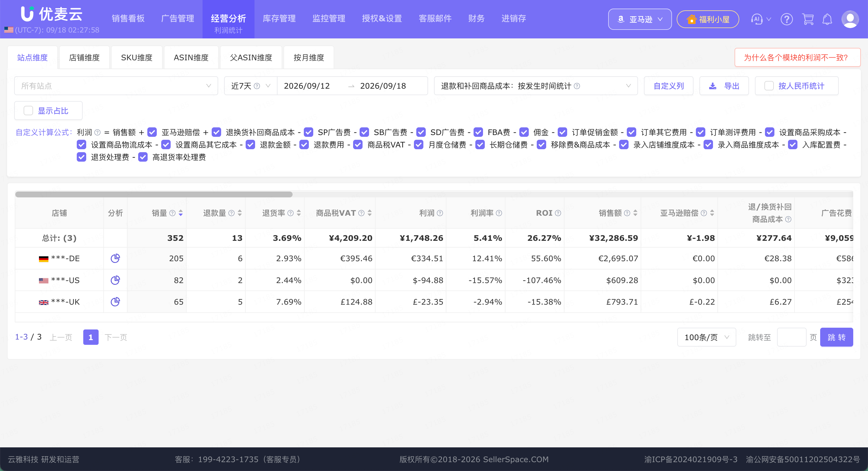Image resolution: width=868 pixels, height=471 pixels.
Task: Open 为什么各个模块的利润不一致 link
Action: [x=797, y=58]
